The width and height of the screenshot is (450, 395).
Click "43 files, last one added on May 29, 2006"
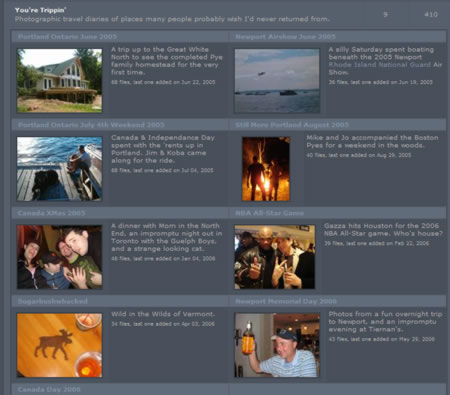click(x=382, y=339)
